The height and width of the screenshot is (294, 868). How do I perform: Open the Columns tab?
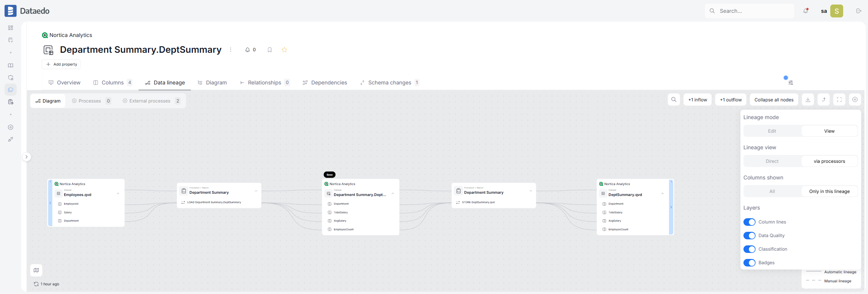(x=113, y=83)
